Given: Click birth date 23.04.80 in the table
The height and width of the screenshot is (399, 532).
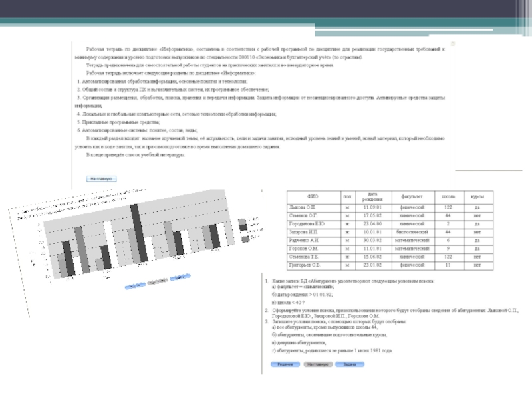Looking at the screenshot, I should pos(372,224).
